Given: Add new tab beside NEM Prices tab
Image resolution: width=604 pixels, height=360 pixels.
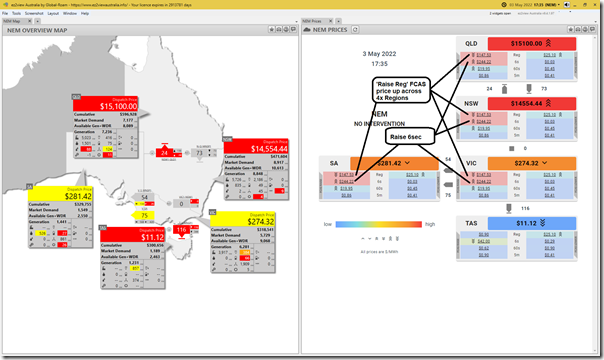Looking at the screenshot, I should (x=338, y=21).
